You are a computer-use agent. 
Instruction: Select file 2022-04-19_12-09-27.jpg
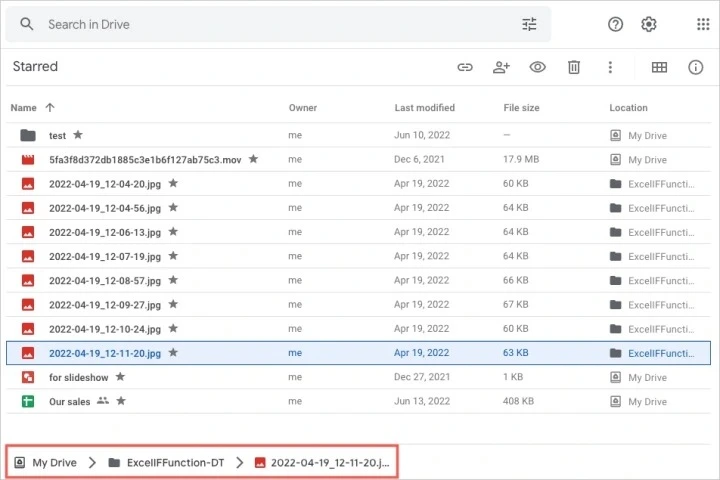tap(105, 305)
